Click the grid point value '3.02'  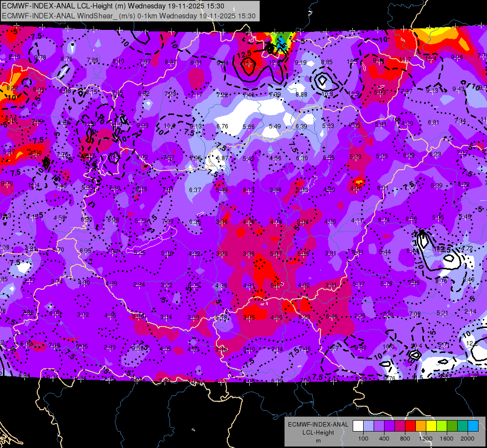(x=83, y=314)
